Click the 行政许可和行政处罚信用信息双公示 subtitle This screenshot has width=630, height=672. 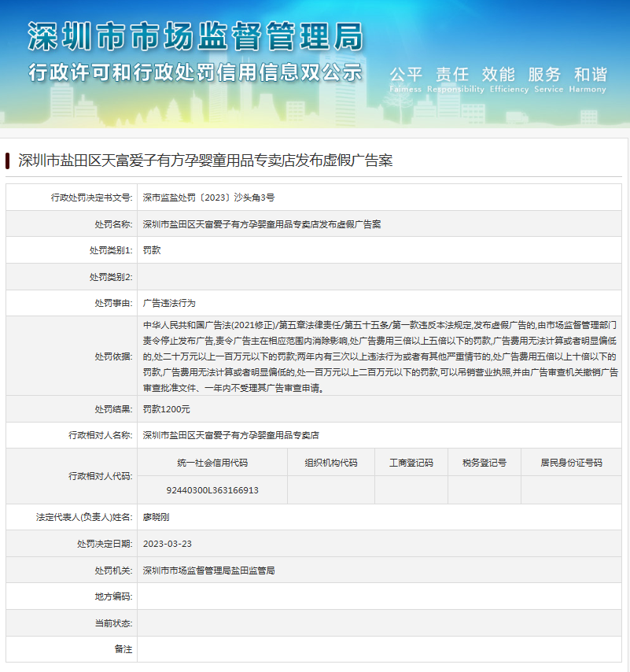point(195,72)
